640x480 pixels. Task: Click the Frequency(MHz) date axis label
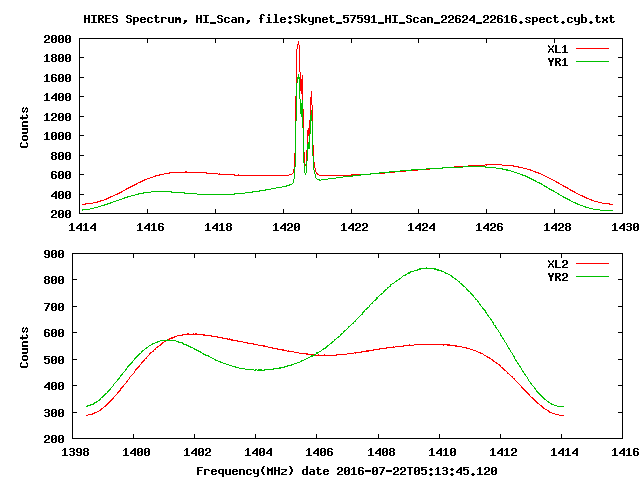(x=347, y=471)
